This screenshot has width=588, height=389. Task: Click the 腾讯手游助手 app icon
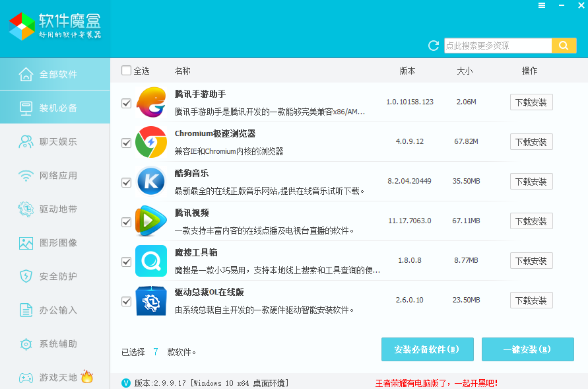click(x=150, y=102)
